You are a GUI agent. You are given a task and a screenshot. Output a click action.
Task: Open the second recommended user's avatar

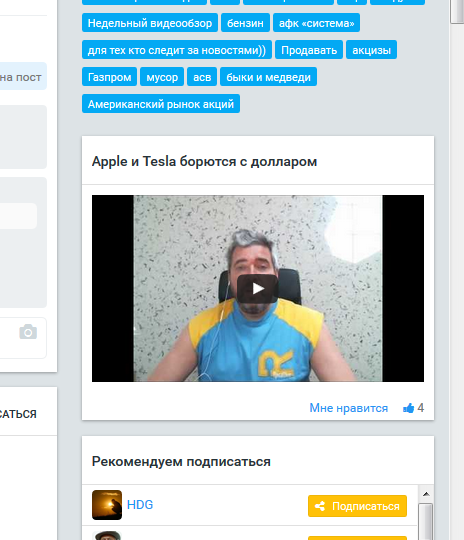(107, 536)
